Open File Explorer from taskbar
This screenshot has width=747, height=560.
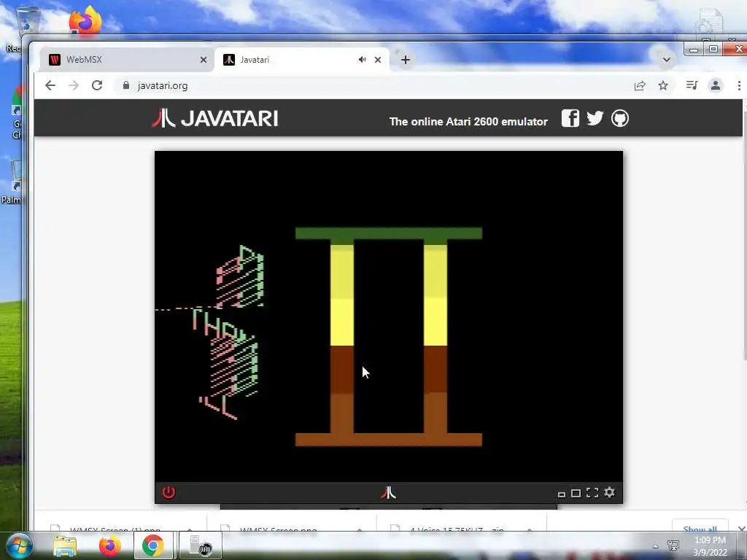[65, 545]
